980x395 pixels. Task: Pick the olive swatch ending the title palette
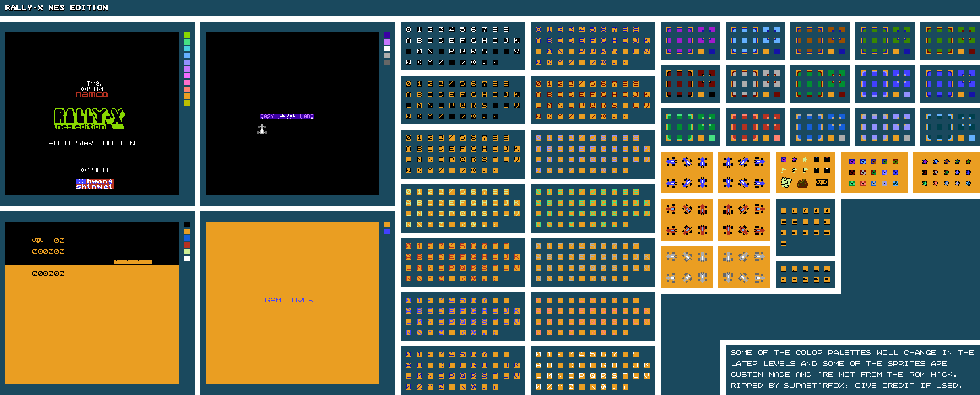pyautogui.click(x=187, y=103)
